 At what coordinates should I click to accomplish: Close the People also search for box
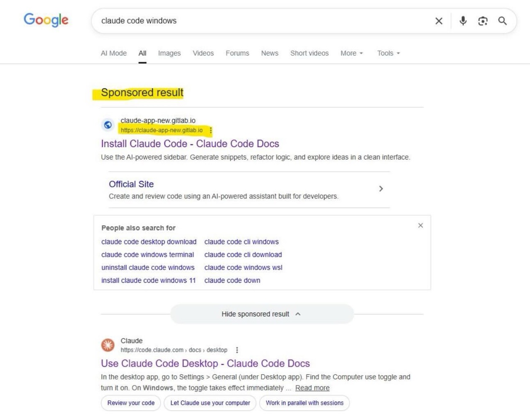pyautogui.click(x=420, y=225)
